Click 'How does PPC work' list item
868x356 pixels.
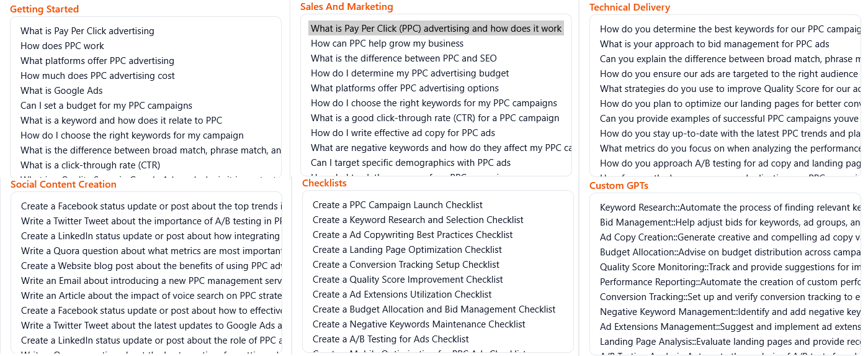tap(62, 46)
